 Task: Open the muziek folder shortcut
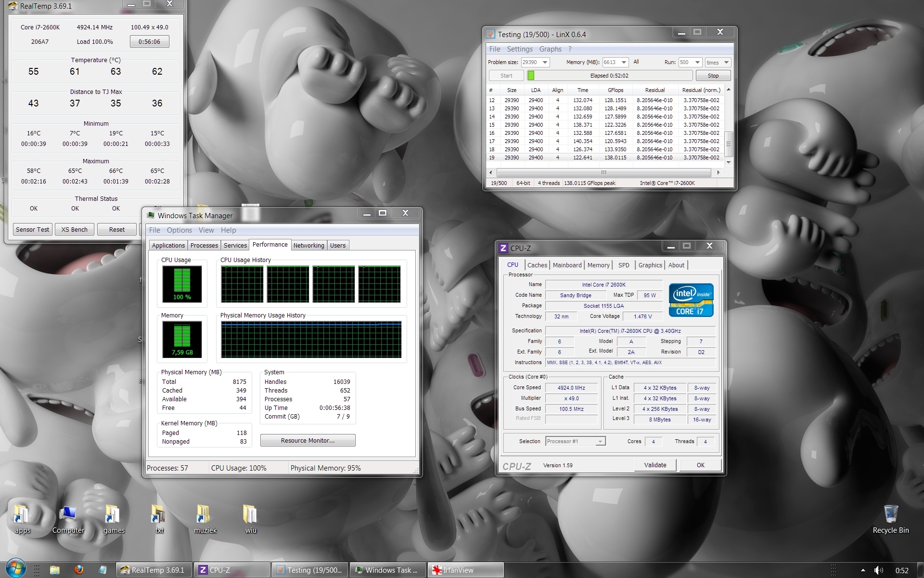pyautogui.click(x=205, y=515)
